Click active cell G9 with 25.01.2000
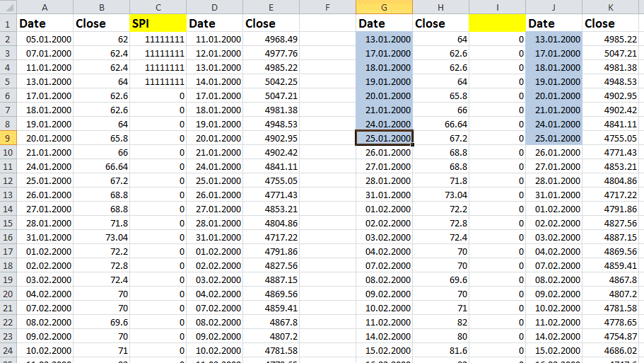 pyautogui.click(x=384, y=138)
